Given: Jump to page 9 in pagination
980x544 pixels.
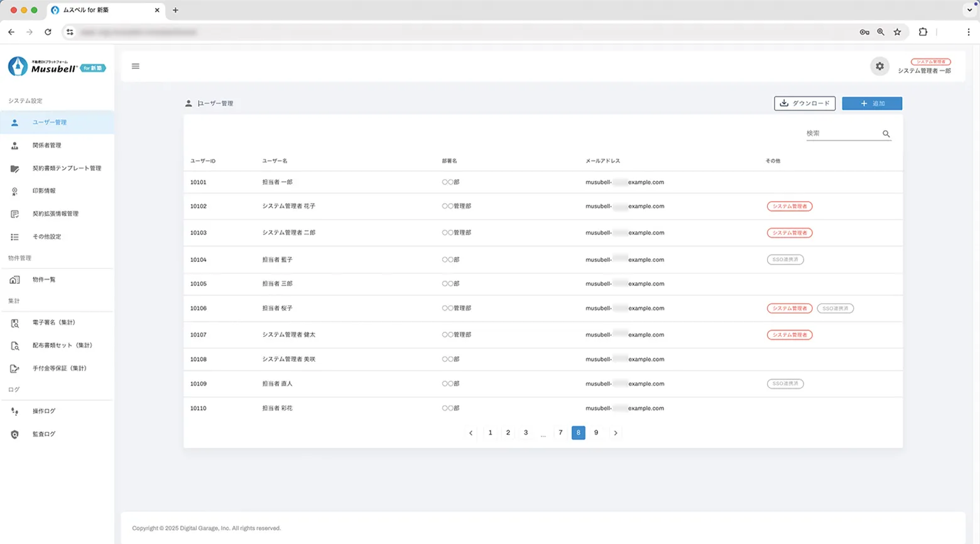Looking at the screenshot, I should coord(596,433).
